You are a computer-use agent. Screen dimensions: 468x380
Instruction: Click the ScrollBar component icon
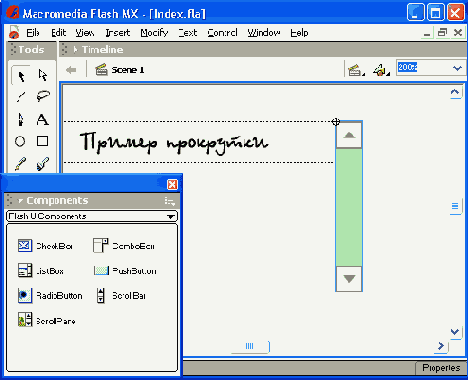101,295
